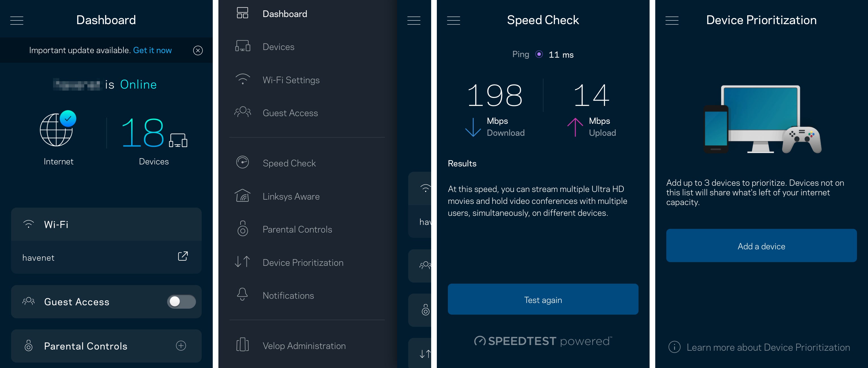Viewport: 868px width, 368px height.
Task: Select the Devices menu entry
Action: coord(279,47)
